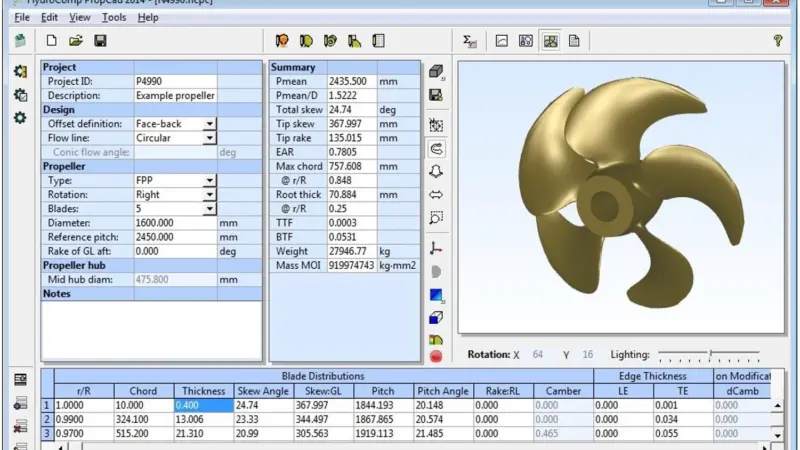
Task: Click the insert row icon in lower-left sidebar
Action: (x=20, y=403)
